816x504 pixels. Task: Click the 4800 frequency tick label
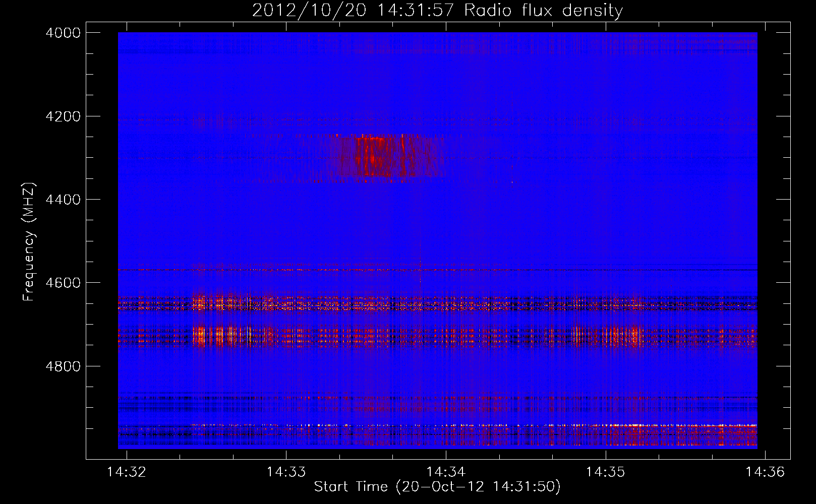pyautogui.click(x=63, y=366)
